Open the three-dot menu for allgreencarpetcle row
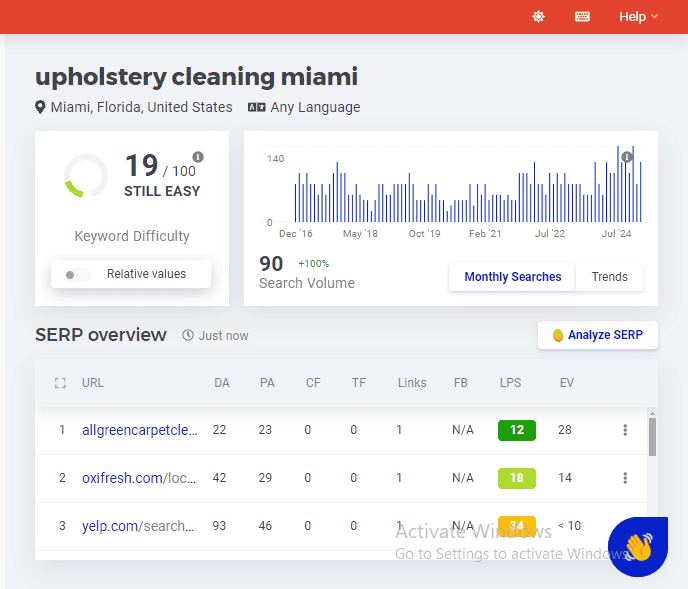The height and width of the screenshot is (589, 688). [x=625, y=430]
